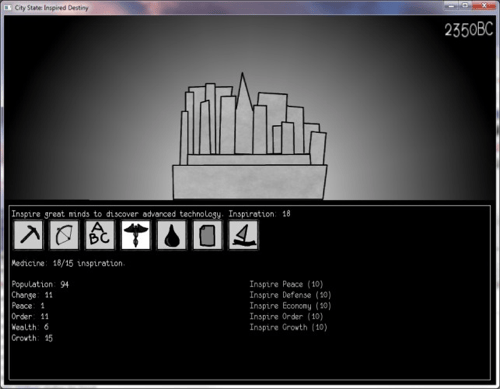Click the city skyline illustration
This screenshot has width=500, height=389.
pos(250,136)
